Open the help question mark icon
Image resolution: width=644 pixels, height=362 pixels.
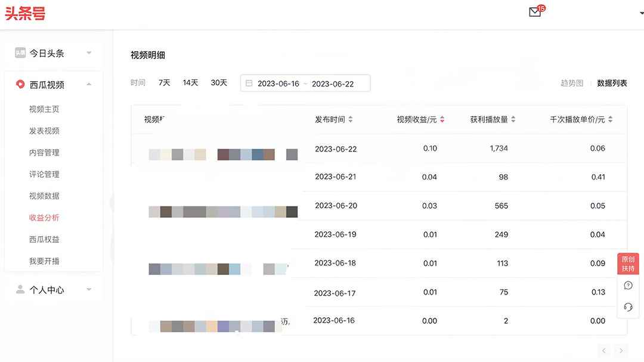coord(628,285)
